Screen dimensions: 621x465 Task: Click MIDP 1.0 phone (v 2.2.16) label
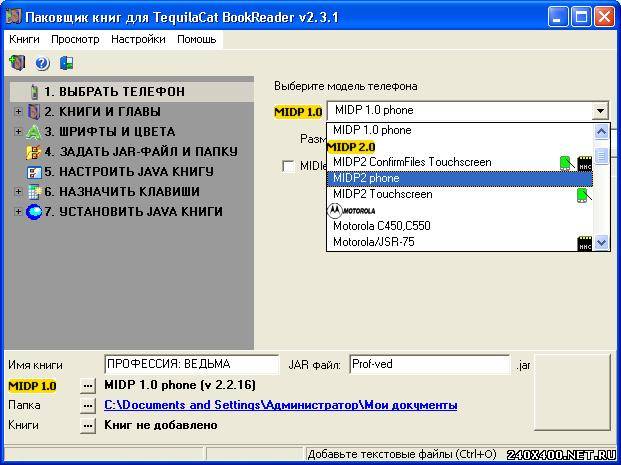pyautogui.click(x=180, y=385)
